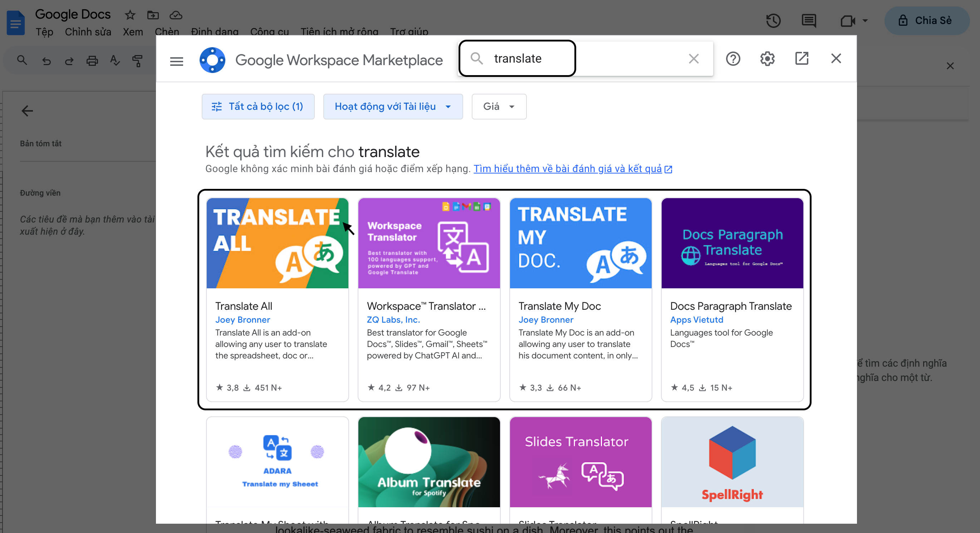Star the Google Docs document
Screen dimensions: 980x533
(130, 15)
